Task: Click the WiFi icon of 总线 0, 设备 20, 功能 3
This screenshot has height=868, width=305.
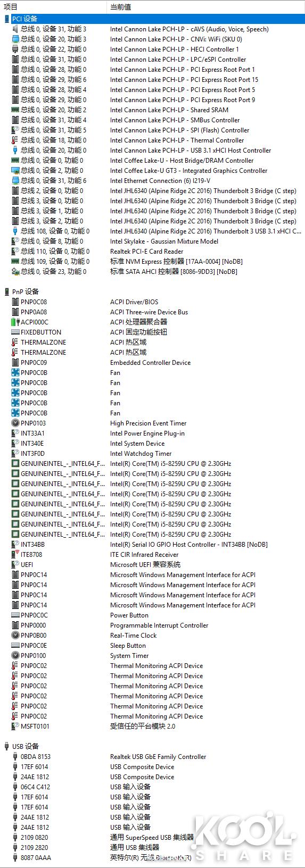Action: tap(15, 39)
